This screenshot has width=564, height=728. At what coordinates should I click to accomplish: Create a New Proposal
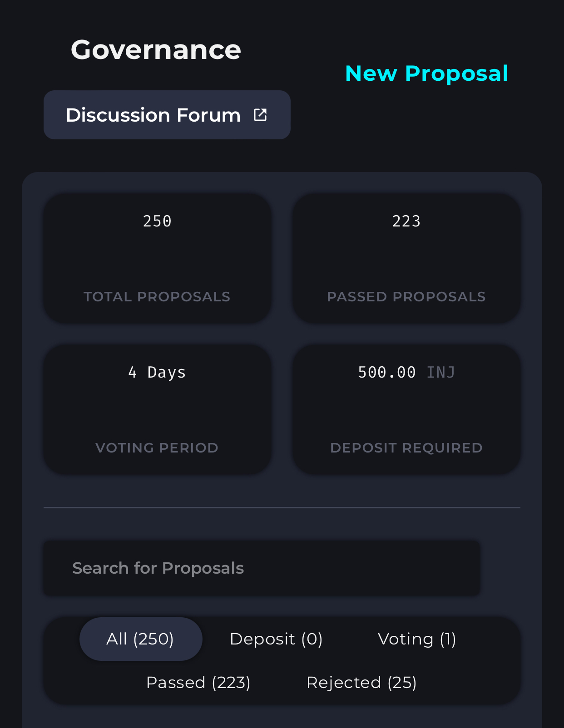pos(426,74)
